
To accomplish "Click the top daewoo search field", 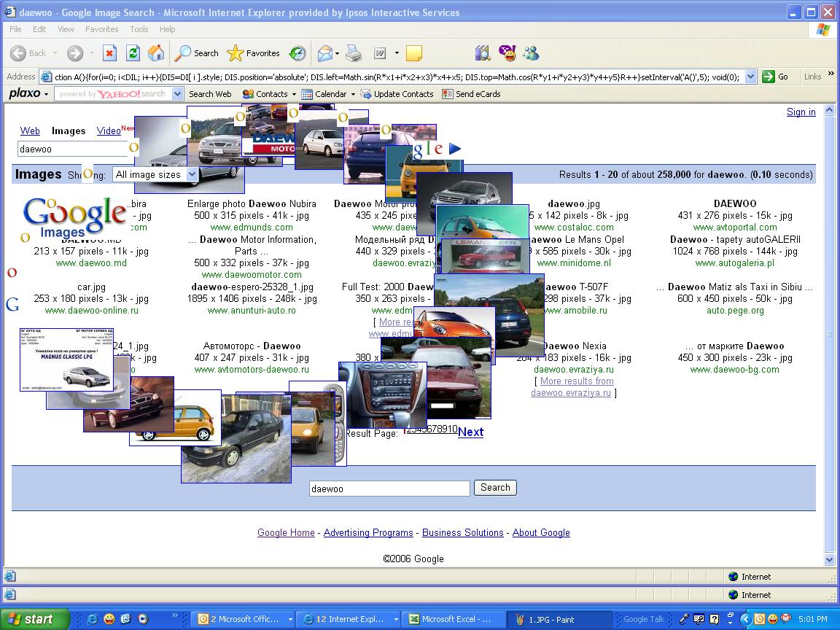I will (73, 149).
